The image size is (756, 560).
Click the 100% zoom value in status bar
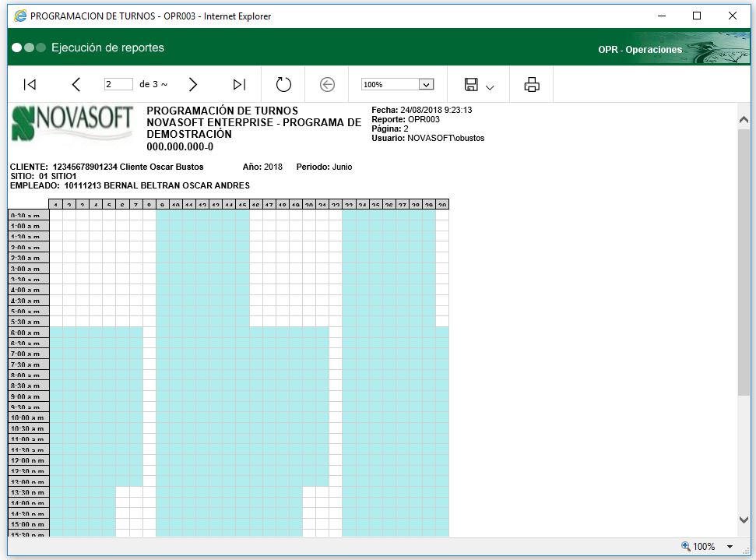point(704,547)
